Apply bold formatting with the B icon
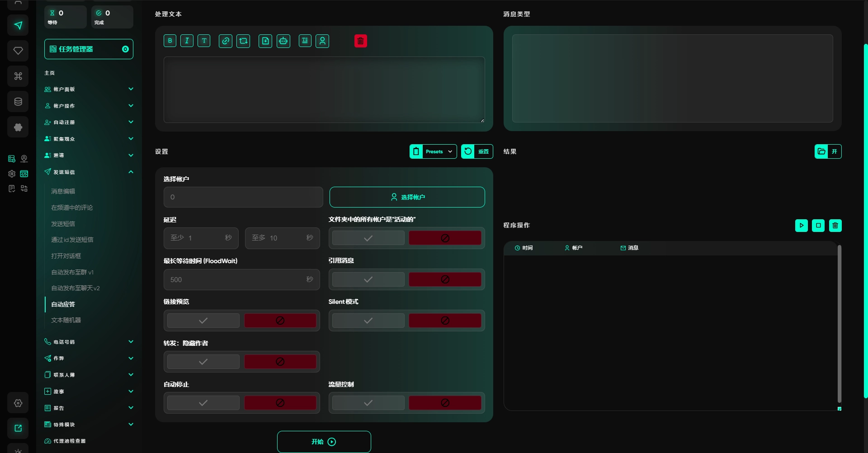This screenshot has width=868, height=453. tap(170, 41)
